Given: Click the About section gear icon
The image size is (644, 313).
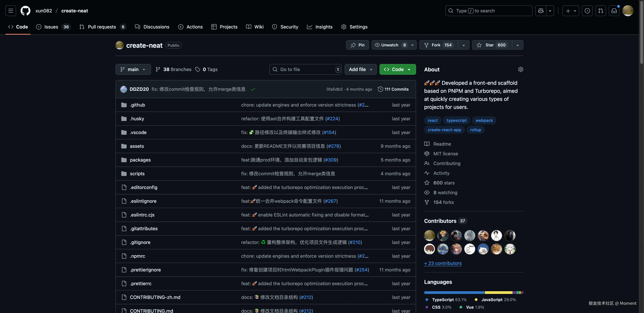Looking at the screenshot, I should point(521,69).
